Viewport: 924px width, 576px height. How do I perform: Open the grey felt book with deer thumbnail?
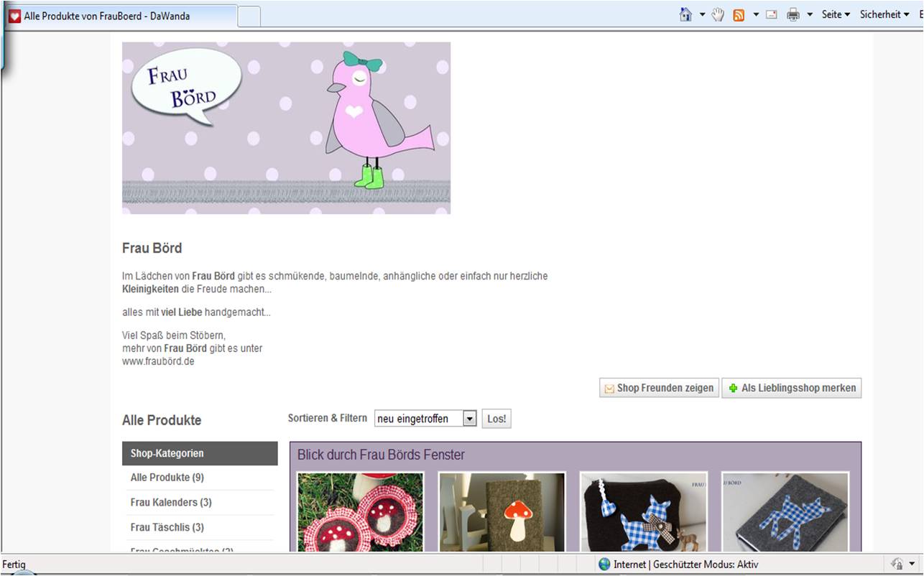[x=785, y=512]
